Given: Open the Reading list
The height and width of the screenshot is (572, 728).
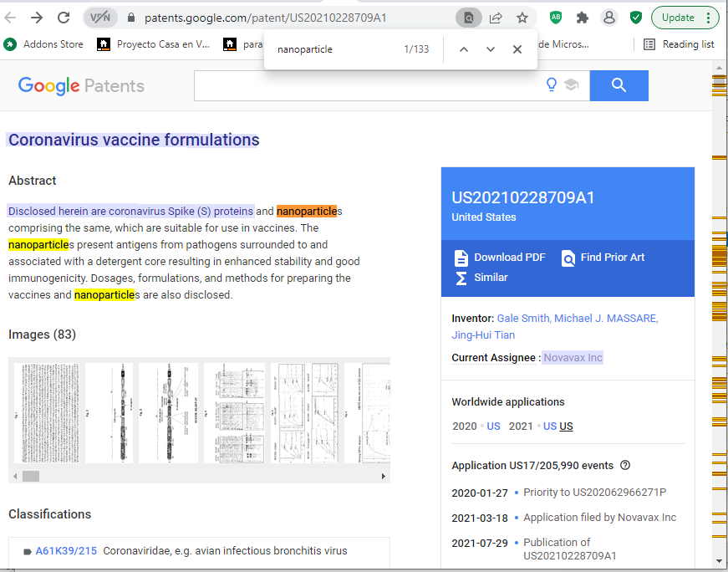Looking at the screenshot, I should click(679, 44).
